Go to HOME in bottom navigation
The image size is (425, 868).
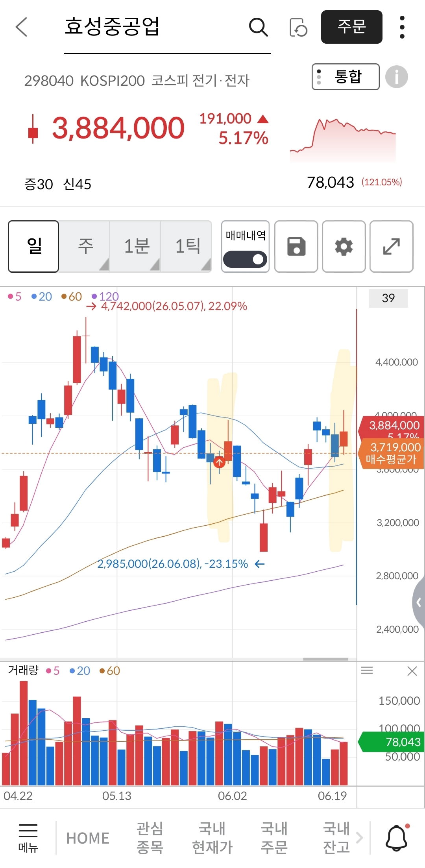click(x=88, y=838)
